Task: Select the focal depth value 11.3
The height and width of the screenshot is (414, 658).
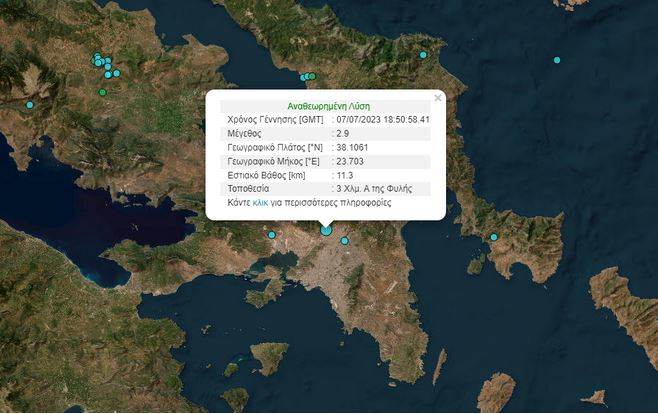Action: pos(345,175)
